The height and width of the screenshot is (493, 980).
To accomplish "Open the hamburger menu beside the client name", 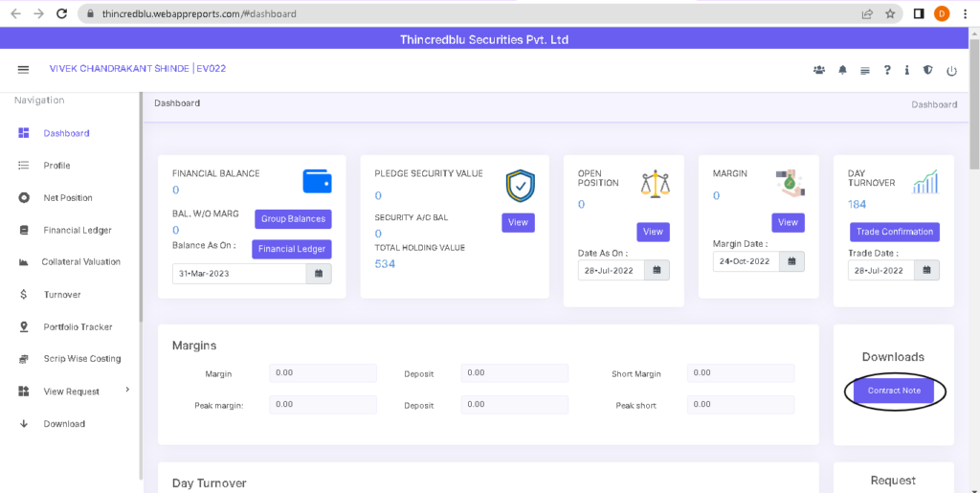I will [23, 69].
